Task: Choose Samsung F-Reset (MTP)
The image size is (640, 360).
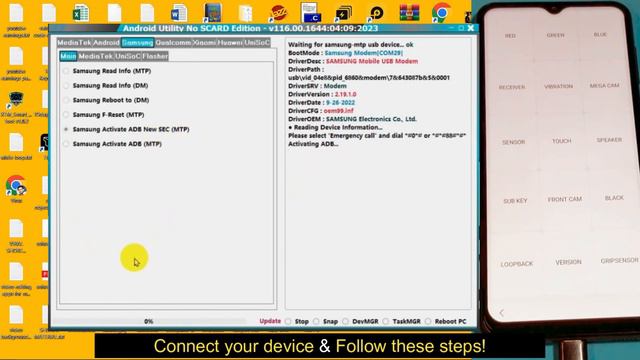Action: pyautogui.click(x=105, y=115)
